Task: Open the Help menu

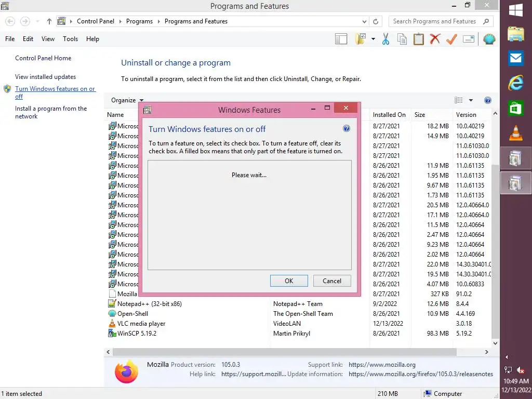Action: (x=92, y=39)
